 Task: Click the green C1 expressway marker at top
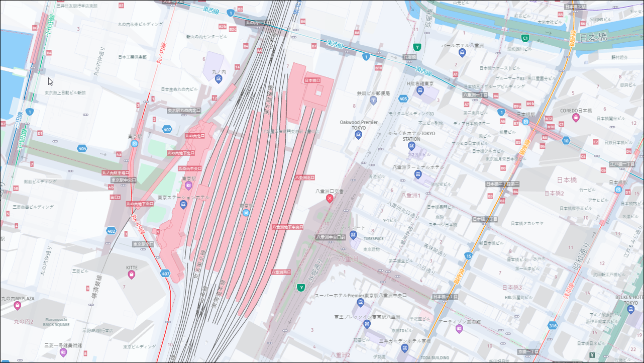coord(525,38)
